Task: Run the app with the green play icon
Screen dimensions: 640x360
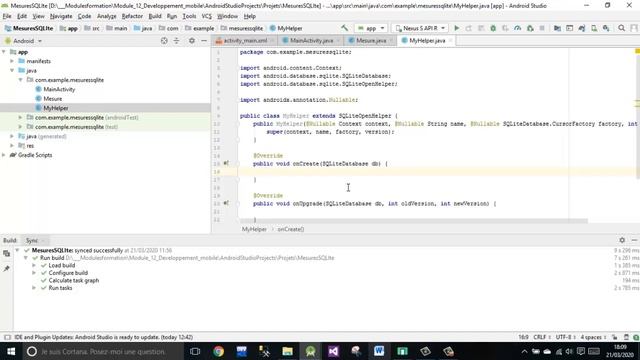Action: [x=457, y=28]
